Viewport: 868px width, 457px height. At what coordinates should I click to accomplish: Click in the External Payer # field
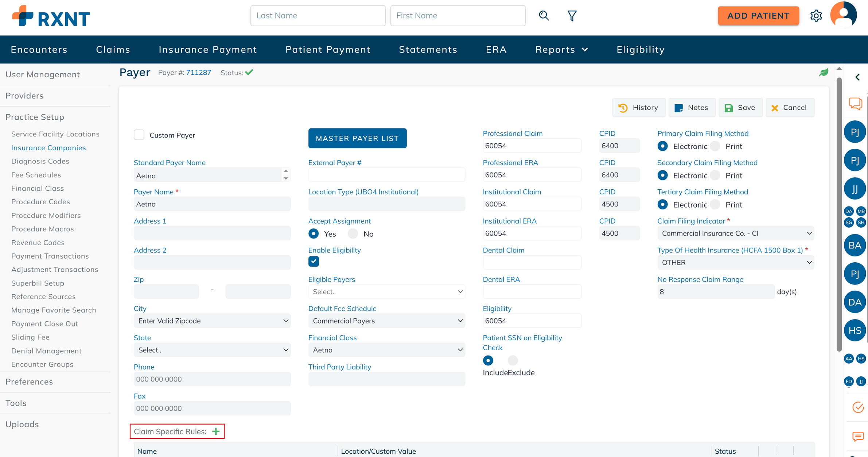pos(386,175)
